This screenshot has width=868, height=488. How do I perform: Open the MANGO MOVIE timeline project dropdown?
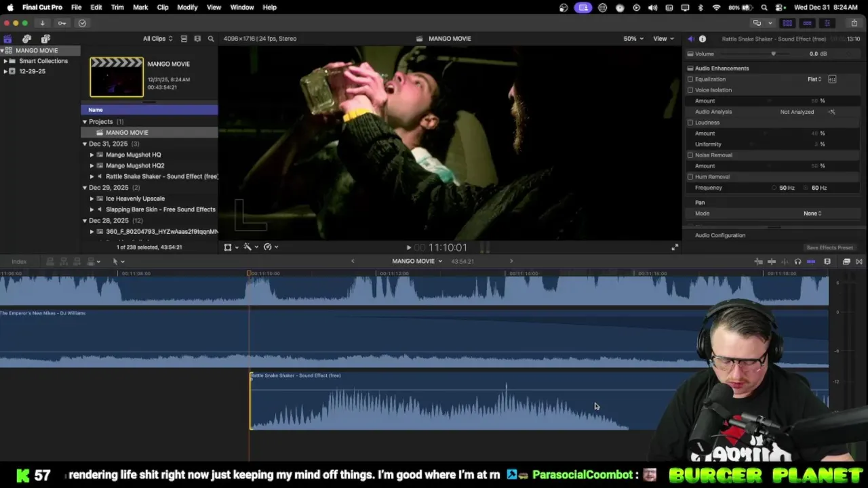pos(417,262)
